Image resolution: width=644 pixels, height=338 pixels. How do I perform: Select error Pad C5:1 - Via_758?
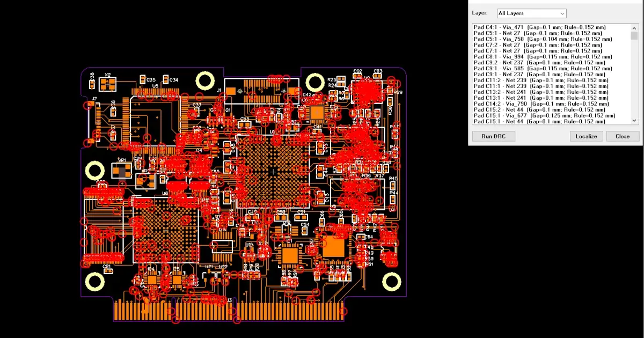(x=542, y=39)
